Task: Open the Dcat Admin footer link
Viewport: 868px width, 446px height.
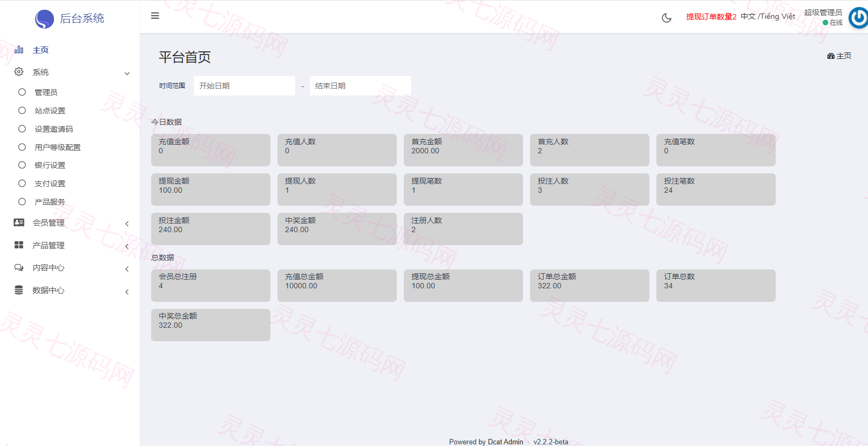Action: pyautogui.click(x=505, y=442)
